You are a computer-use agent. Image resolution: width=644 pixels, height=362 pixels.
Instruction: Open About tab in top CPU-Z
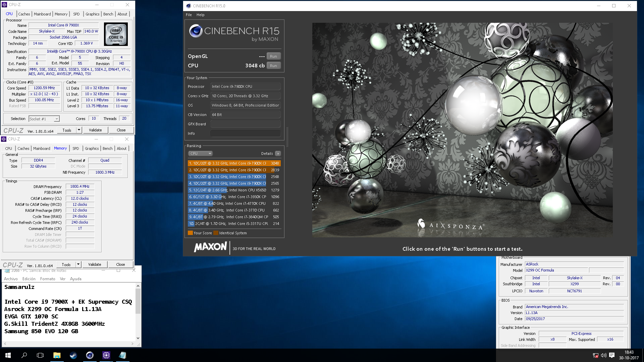(x=122, y=14)
